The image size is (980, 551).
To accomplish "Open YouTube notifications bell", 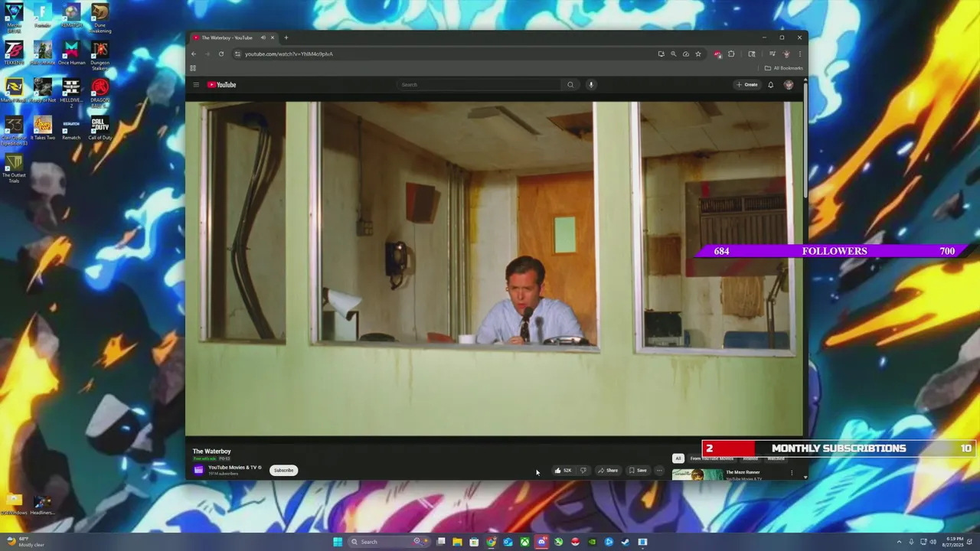I will (x=771, y=85).
